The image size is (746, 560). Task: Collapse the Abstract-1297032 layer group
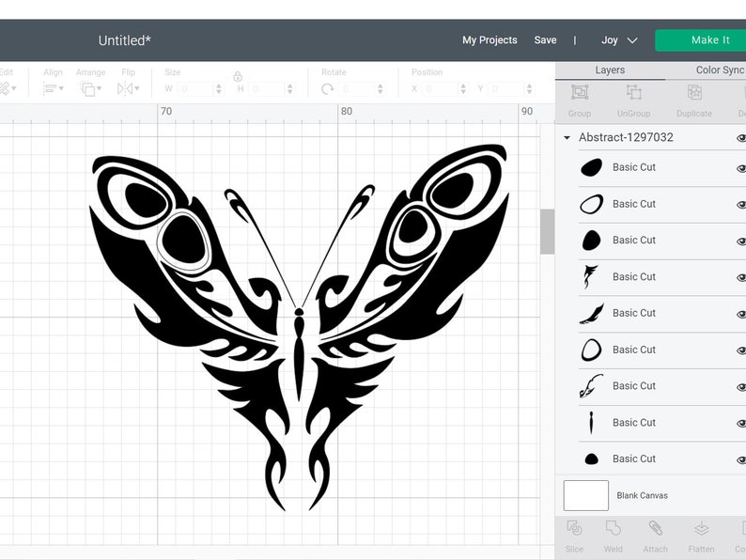pyautogui.click(x=567, y=138)
